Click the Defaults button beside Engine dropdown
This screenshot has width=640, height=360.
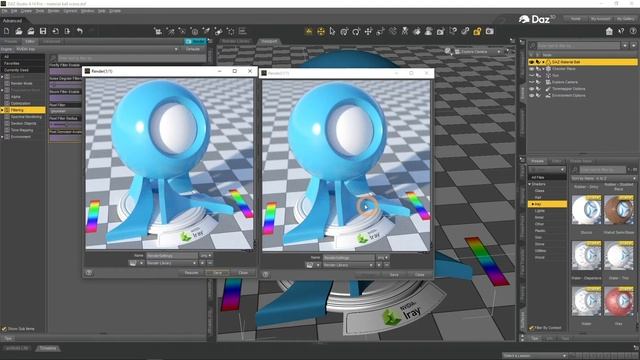pos(193,49)
